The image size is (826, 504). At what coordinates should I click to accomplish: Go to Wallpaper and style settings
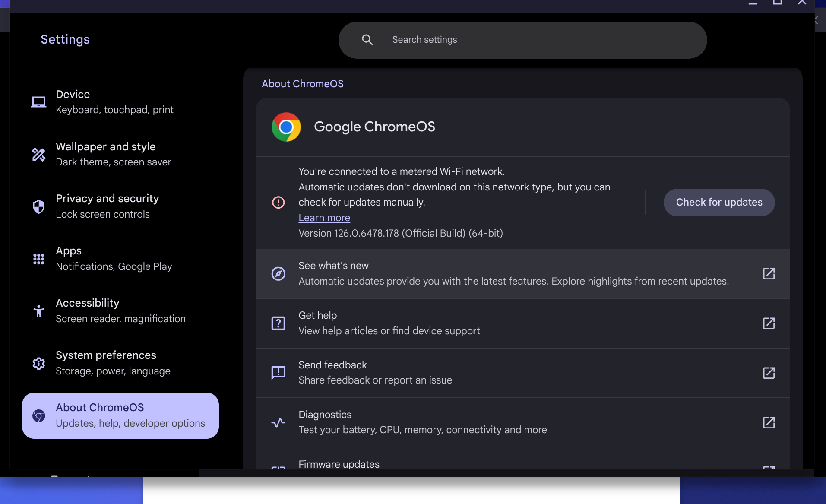pos(120,154)
